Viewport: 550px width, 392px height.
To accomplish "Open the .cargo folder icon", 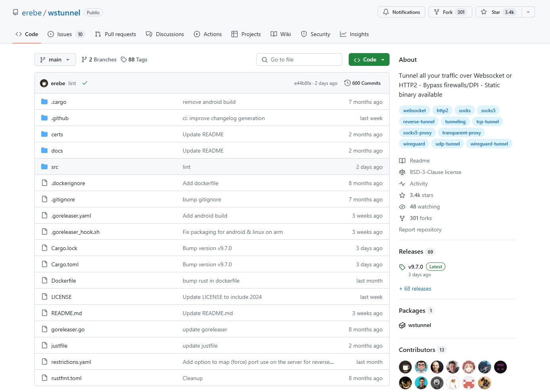I will (44, 102).
